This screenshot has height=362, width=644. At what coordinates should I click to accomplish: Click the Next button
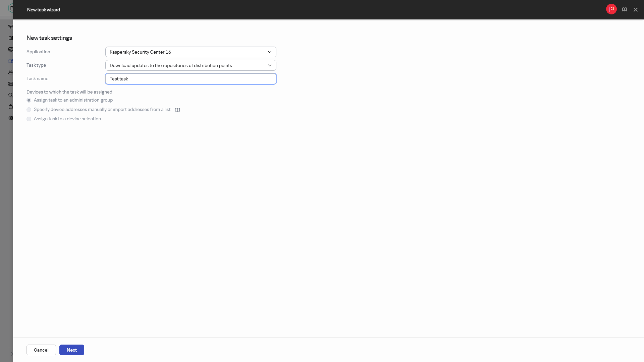[71, 350]
